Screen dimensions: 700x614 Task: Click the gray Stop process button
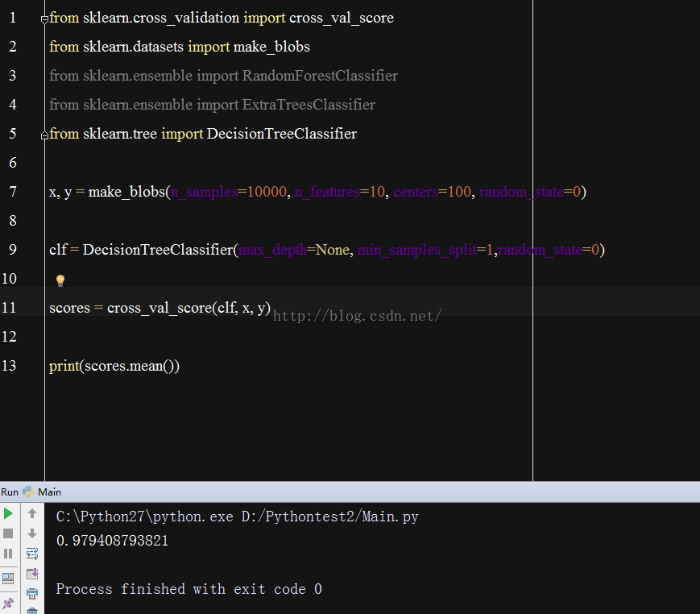[8, 533]
